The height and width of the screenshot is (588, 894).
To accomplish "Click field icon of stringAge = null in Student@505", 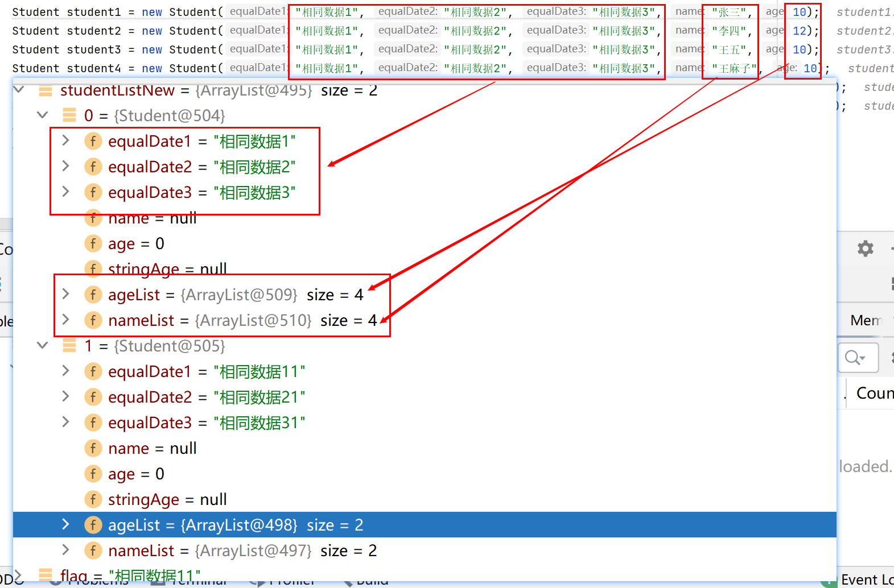I will click(x=93, y=499).
